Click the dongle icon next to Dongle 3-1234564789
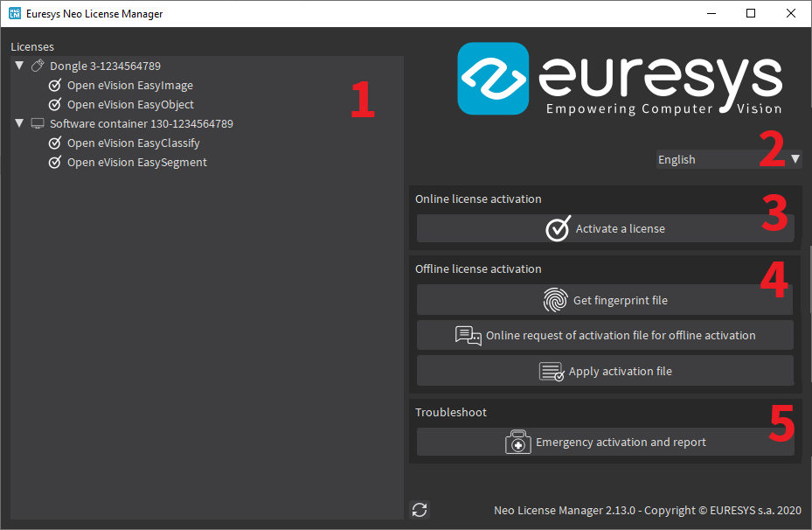812x530 pixels. coord(37,65)
